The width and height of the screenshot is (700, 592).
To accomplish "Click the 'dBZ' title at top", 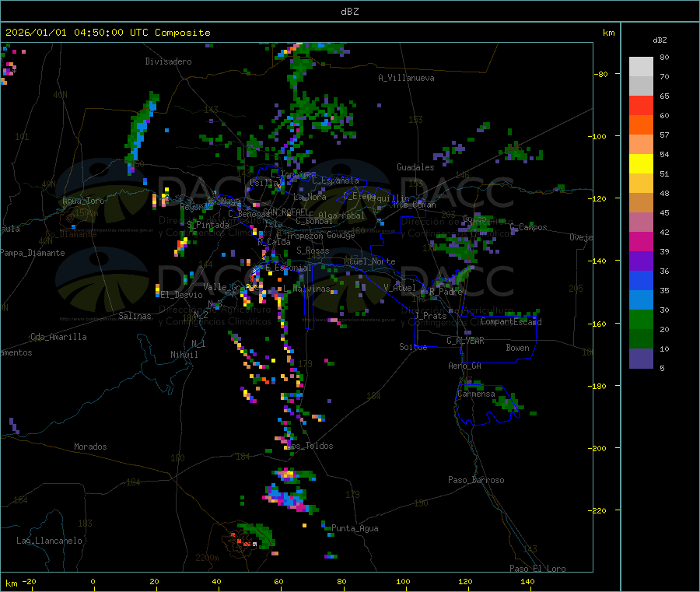I will coord(349,12).
